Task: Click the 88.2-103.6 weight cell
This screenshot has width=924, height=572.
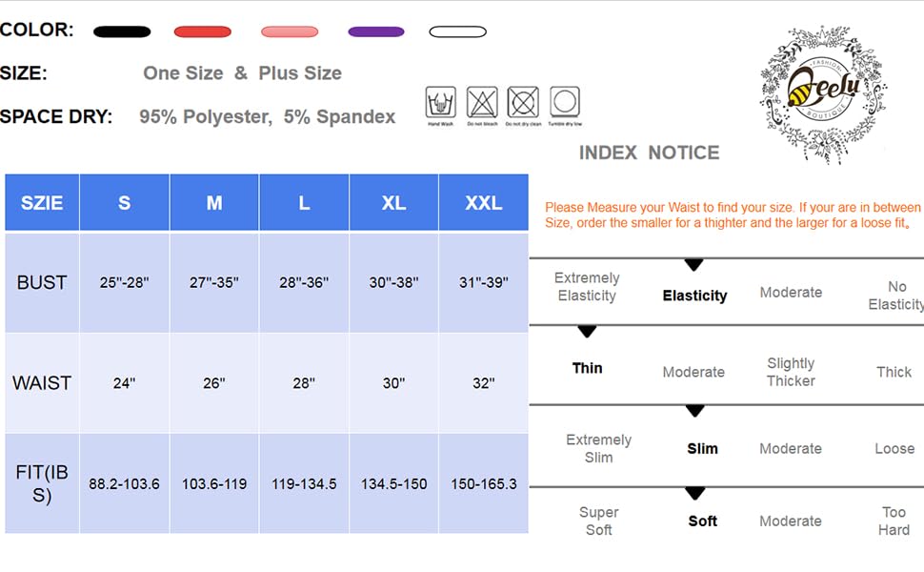Action: [x=124, y=484]
